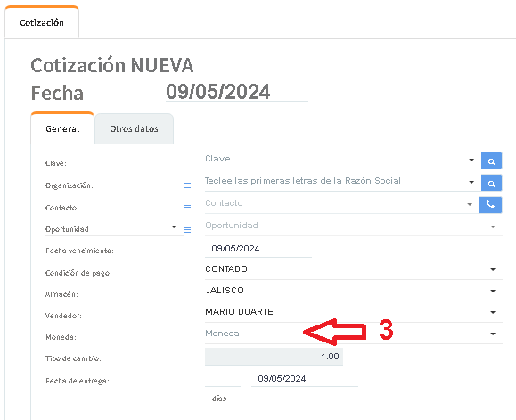Click the Tipo de cambio: label
The image size is (516, 420).
pos(73,358)
